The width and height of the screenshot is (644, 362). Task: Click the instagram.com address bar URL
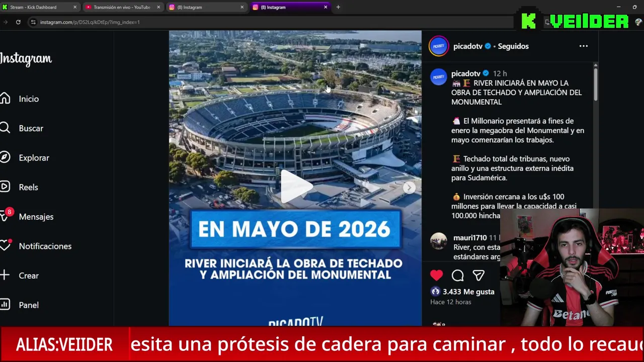coord(90,22)
